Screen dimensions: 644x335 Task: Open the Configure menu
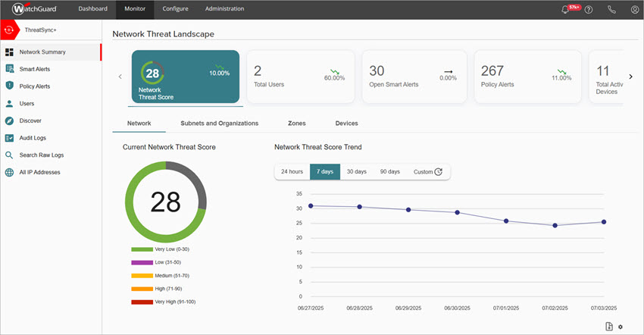[174, 9]
